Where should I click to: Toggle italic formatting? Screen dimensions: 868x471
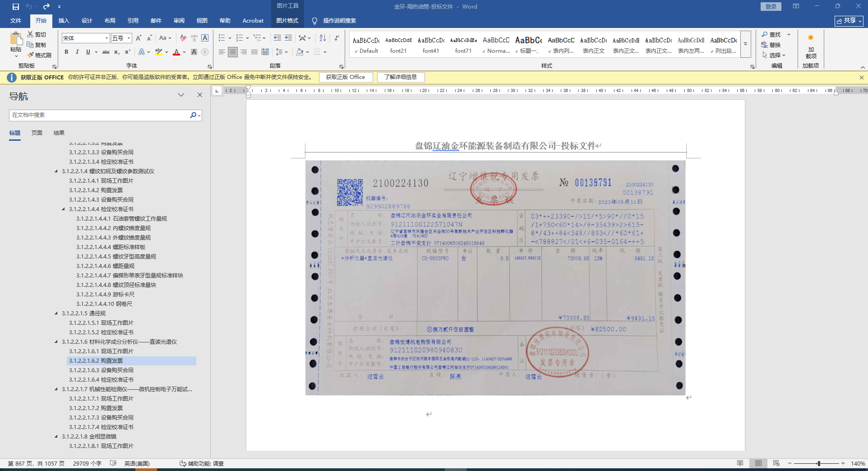(77, 52)
